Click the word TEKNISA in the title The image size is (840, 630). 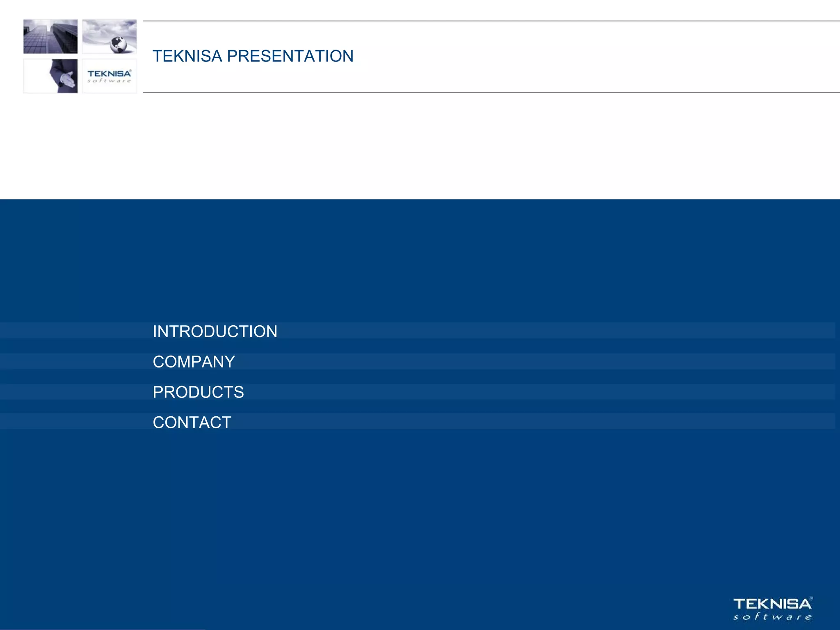[187, 56]
